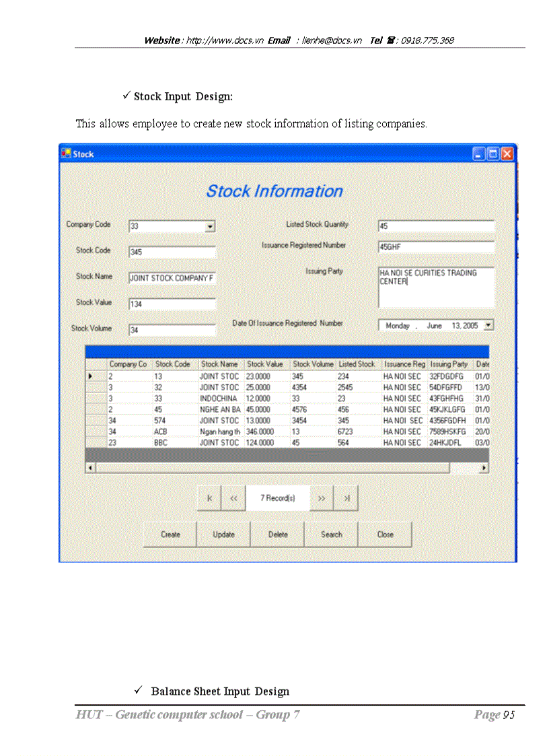The width and height of the screenshot is (549, 756).
Task: Advance to next record with >> button
Action: tap(322, 498)
